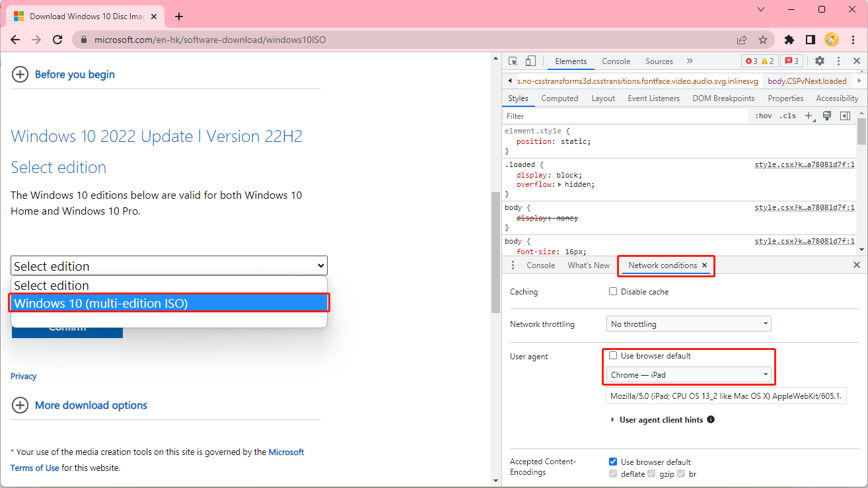Close the Network conditions tab

705,265
